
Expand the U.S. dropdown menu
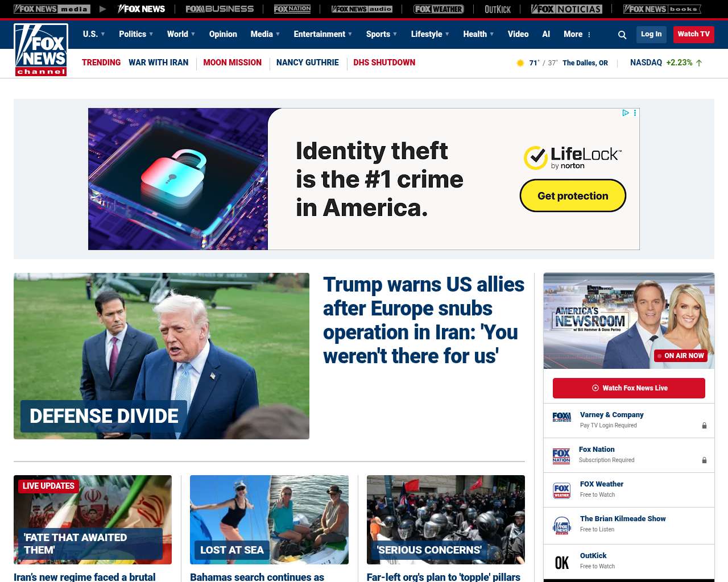(94, 34)
